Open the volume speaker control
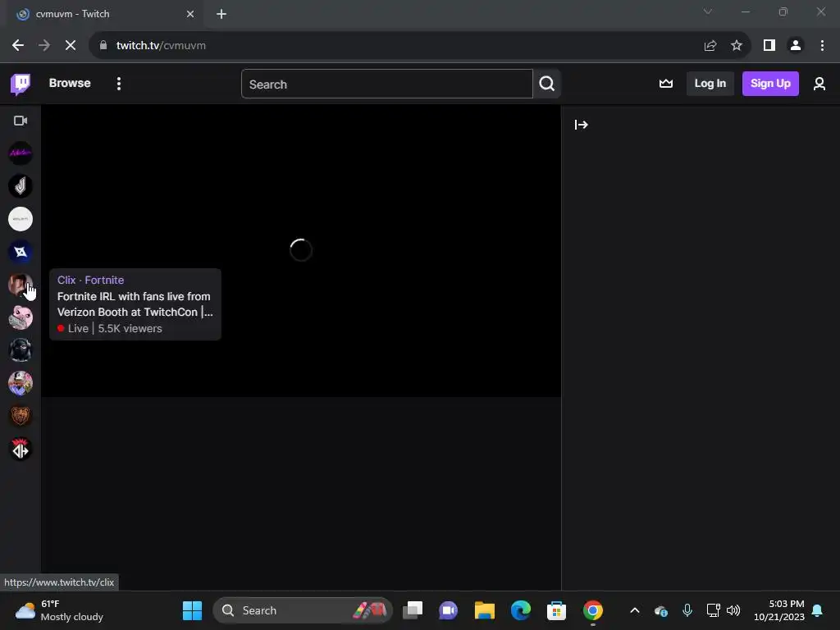This screenshot has height=630, width=840. point(733,610)
